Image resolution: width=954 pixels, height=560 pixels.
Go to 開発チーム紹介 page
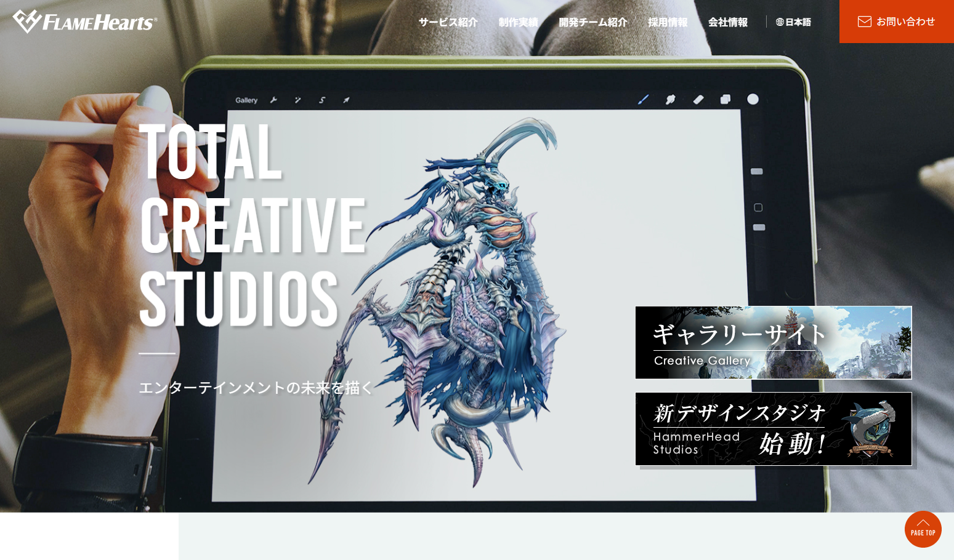[x=593, y=22]
